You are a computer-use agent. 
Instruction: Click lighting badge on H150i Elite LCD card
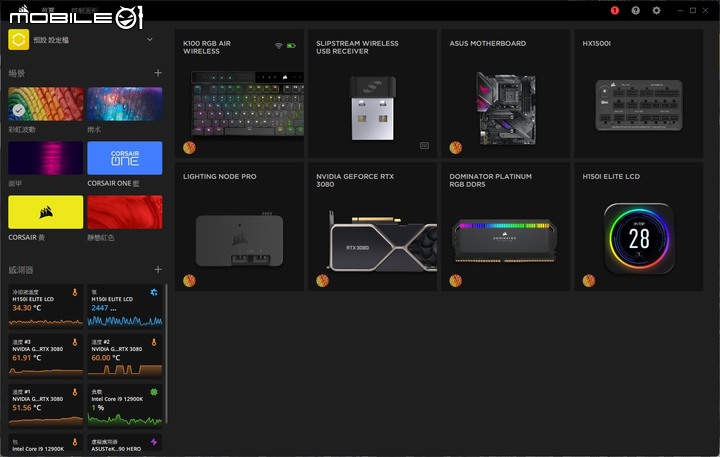589,280
